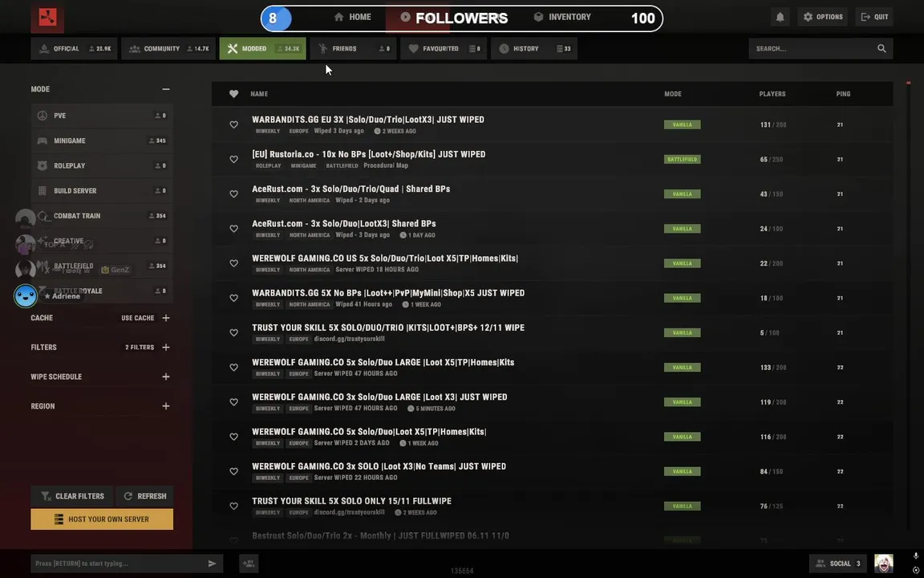Favourite AceRust.com Solo/Duo LootX3 server
This screenshot has height=578, width=924.
pos(234,229)
